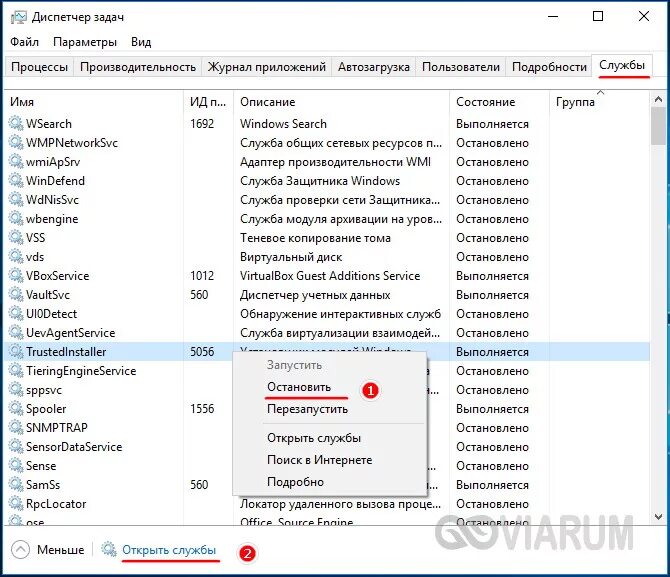Sort by the Группа column header
This screenshot has width=670, height=577.
599,102
